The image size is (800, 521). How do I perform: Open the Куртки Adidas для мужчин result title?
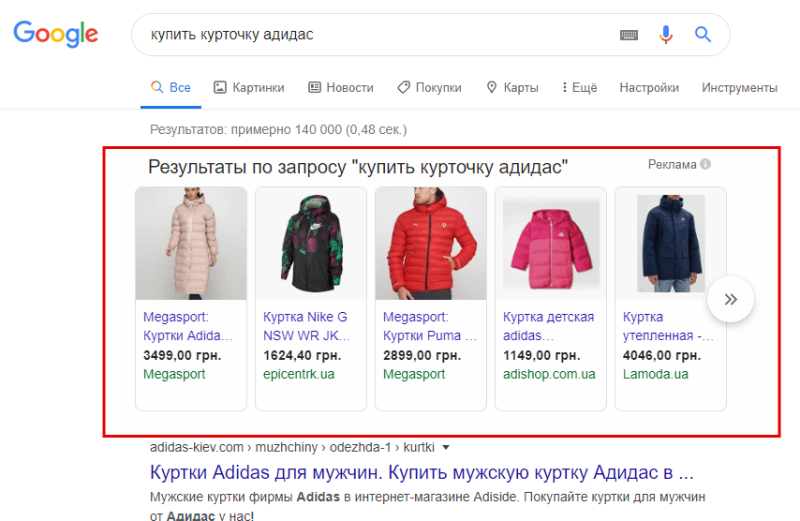[421, 473]
